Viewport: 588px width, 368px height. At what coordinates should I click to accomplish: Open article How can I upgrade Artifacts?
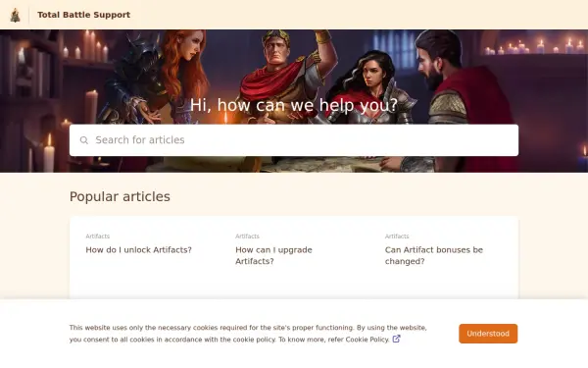coord(273,255)
